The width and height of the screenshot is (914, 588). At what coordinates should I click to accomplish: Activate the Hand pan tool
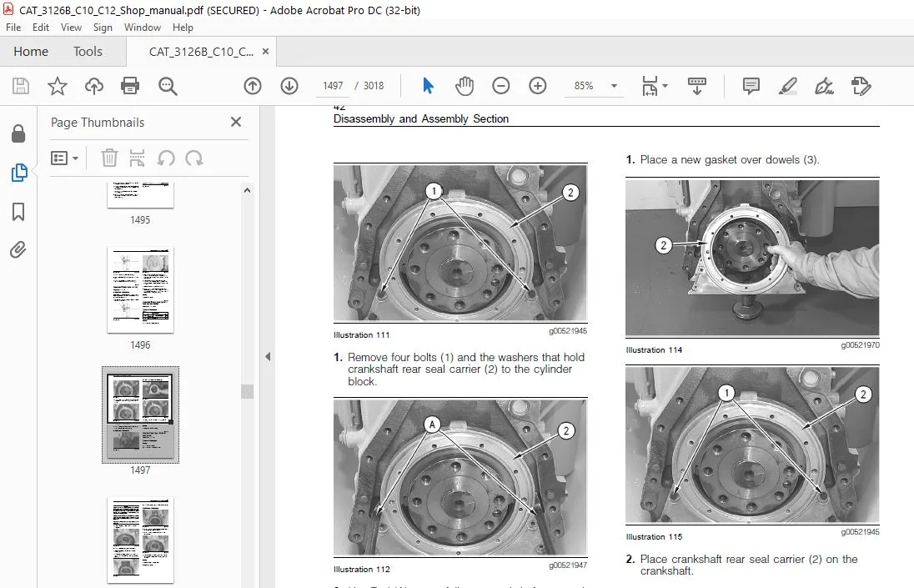coord(465,86)
